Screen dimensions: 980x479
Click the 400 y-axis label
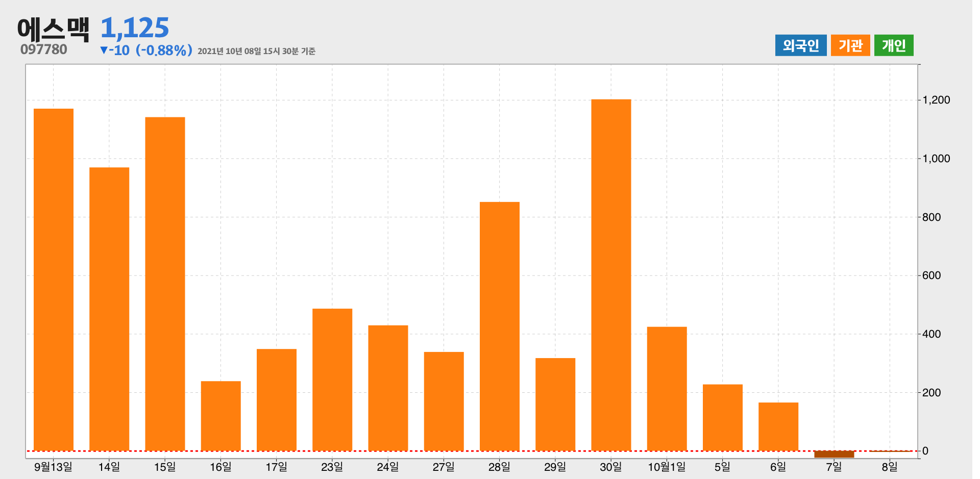932,334
